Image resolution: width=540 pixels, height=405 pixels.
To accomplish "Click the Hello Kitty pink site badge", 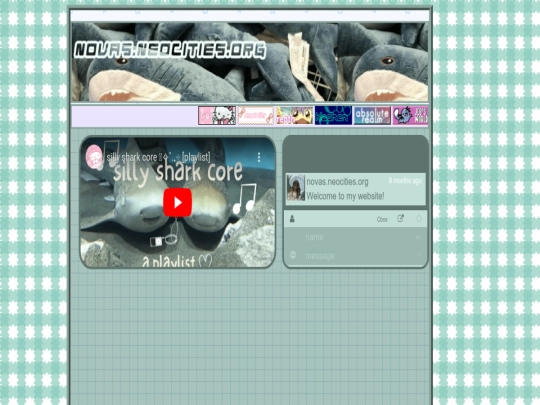I will tap(217, 115).
